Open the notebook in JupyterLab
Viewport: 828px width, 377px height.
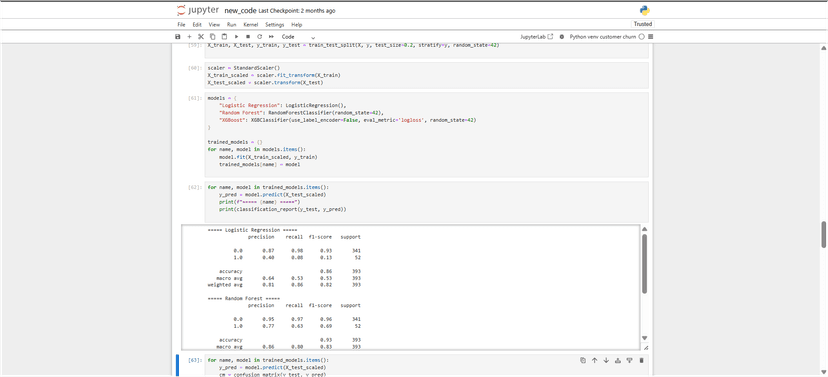pos(537,37)
